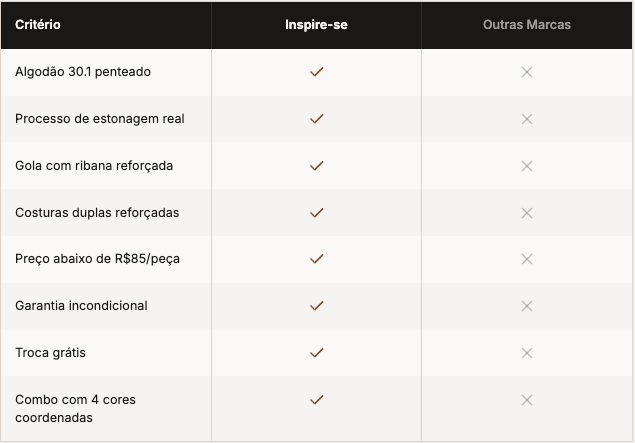635x443 pixels.
Task: Click Inspire-se checkmark for Combo com 4 cores
Action: pyautogui.click(x=317, y=400)
